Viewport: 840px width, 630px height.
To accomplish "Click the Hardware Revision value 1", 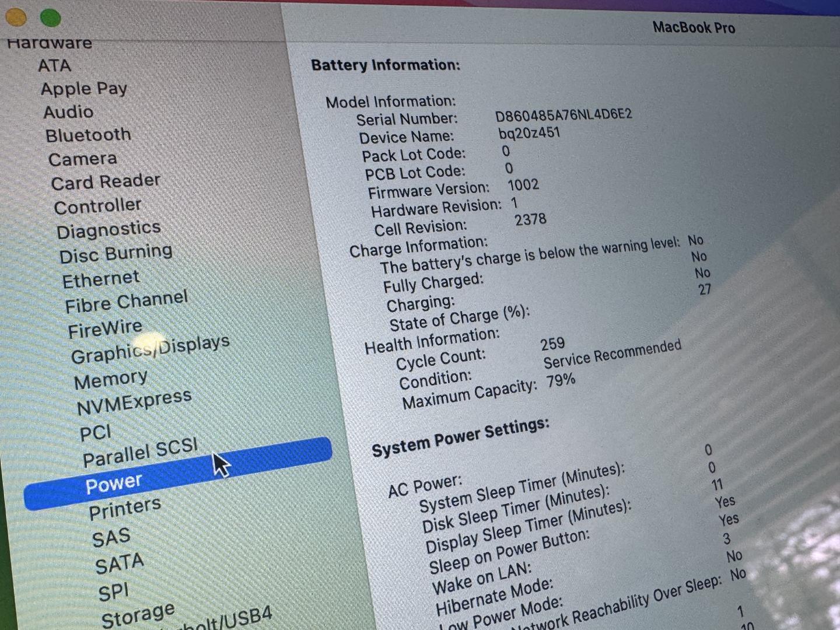I will (x=514, y=203).
